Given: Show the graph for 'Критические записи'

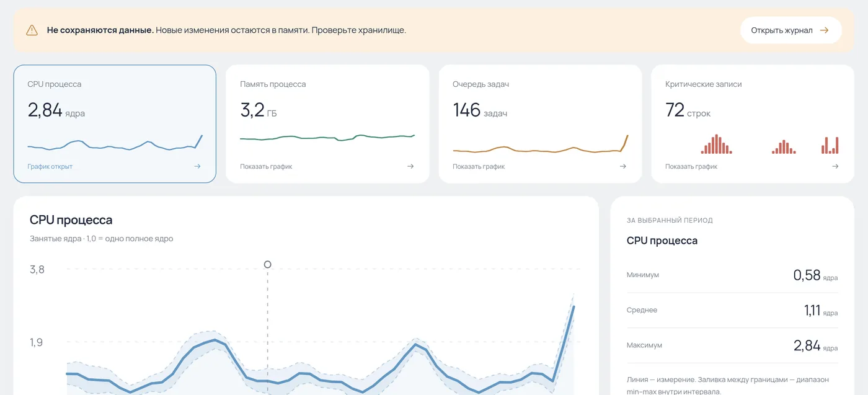Looking at the screenshot, I should (x=691, y=166).
